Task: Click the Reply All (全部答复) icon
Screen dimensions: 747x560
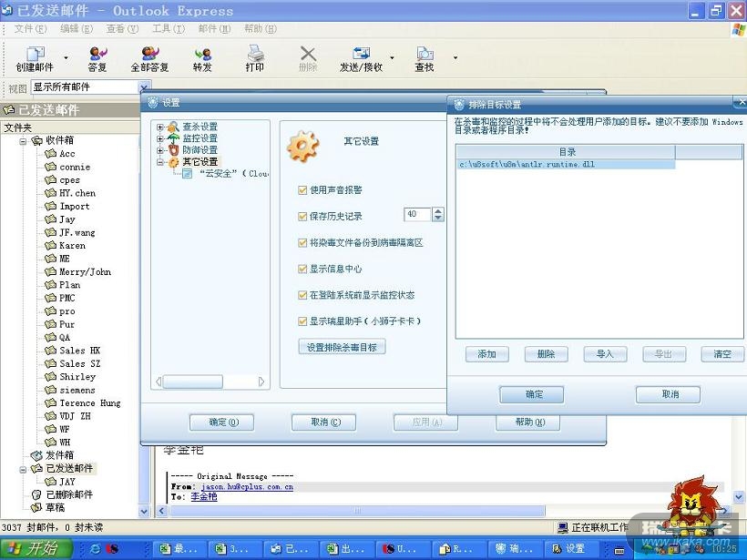Action: tap(149, 58)
